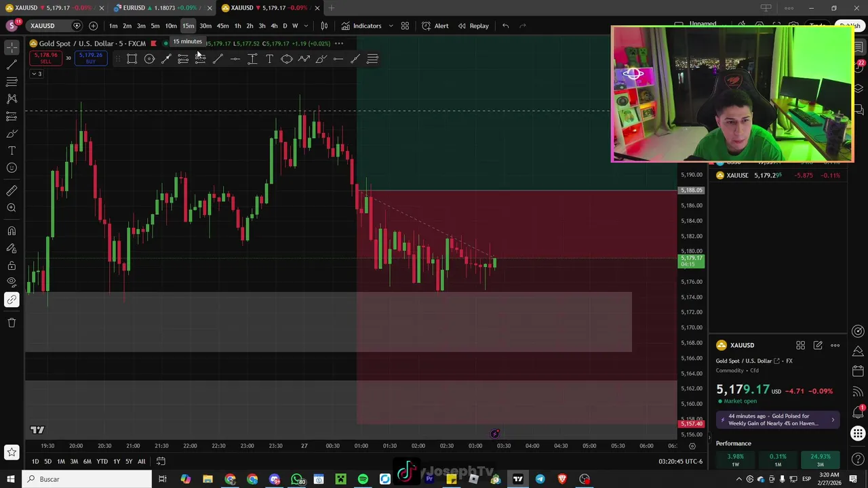Screen dimensions: 868x488
Task: Click the BUY 5,179.26 button
Action: pos(90,58)
